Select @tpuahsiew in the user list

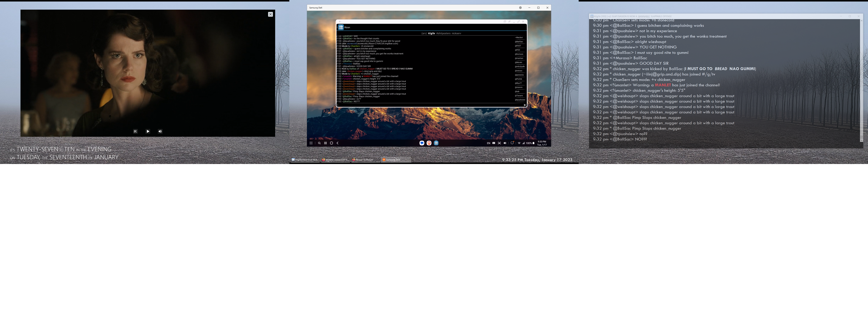520,100
